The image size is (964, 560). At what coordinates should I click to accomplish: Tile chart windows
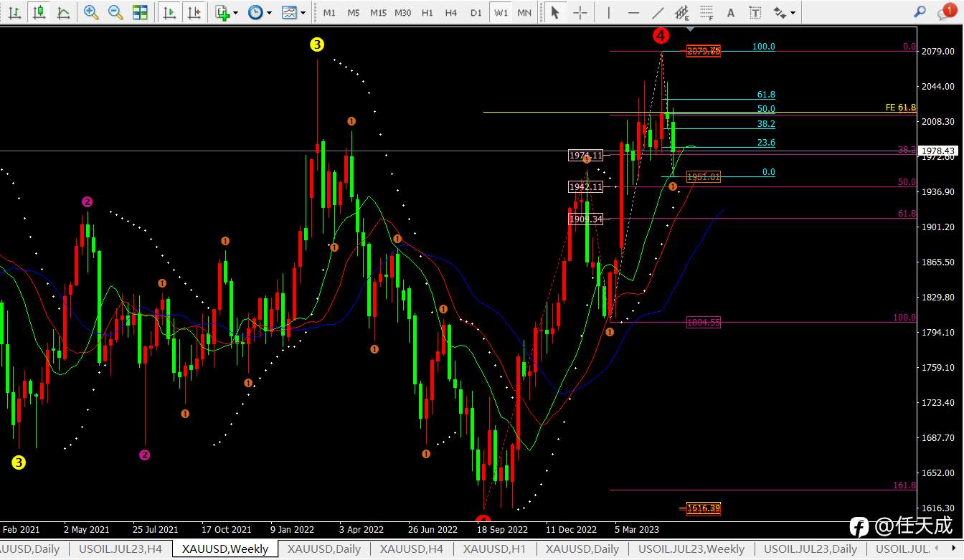[x=140, y=12]
